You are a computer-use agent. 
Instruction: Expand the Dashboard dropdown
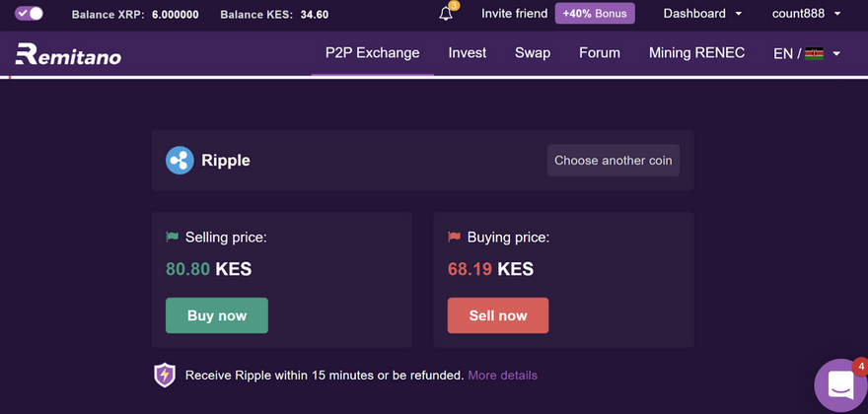(702, 14)
